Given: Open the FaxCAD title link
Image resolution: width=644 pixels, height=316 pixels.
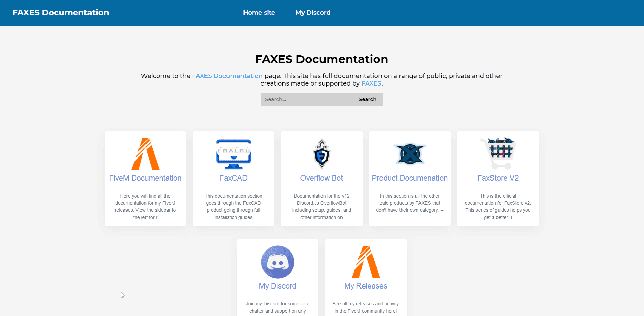Looking at the screenshot, I should (x=234, y=178).
